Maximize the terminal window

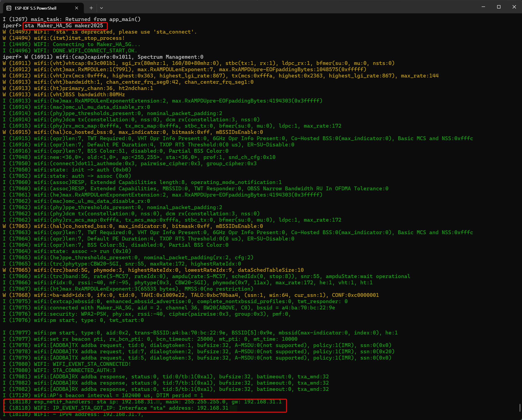click(499, 7)
